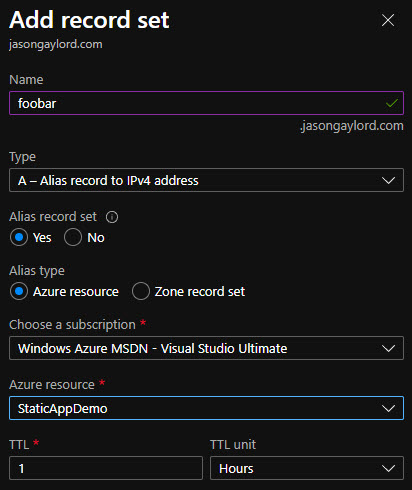412x490 pixels.
Task: Click the Add record set heading
Action: tap(89, 20)
